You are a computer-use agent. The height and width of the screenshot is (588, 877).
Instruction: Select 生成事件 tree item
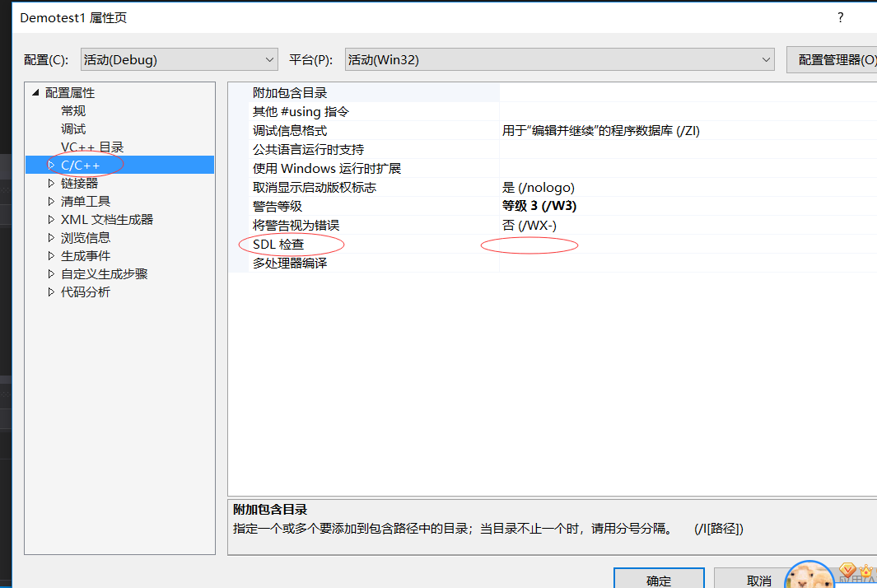point(86,255)
